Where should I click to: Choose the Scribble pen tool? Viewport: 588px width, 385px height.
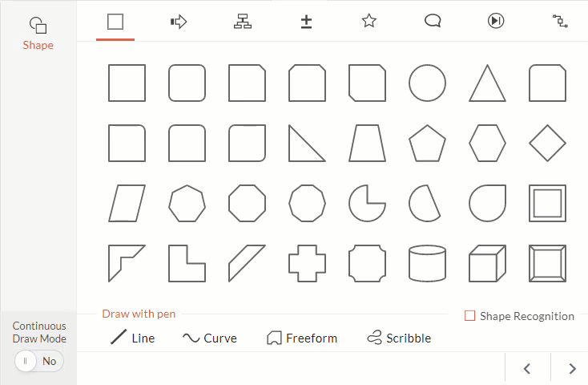399,338
